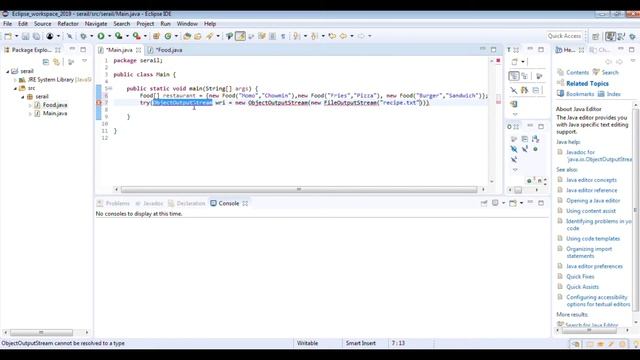This screenshot has width=640, height=360.
Task: Click the Save icon in toolbar
Action: [25, 36]
